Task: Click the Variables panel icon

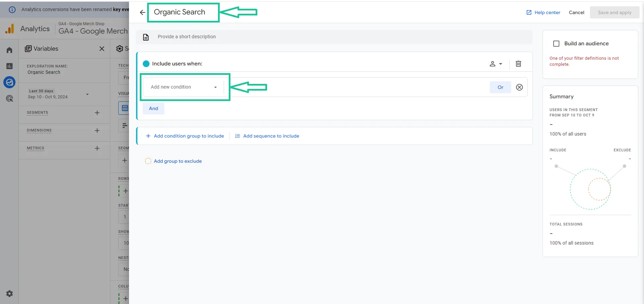Action: [x=28, y=49]
